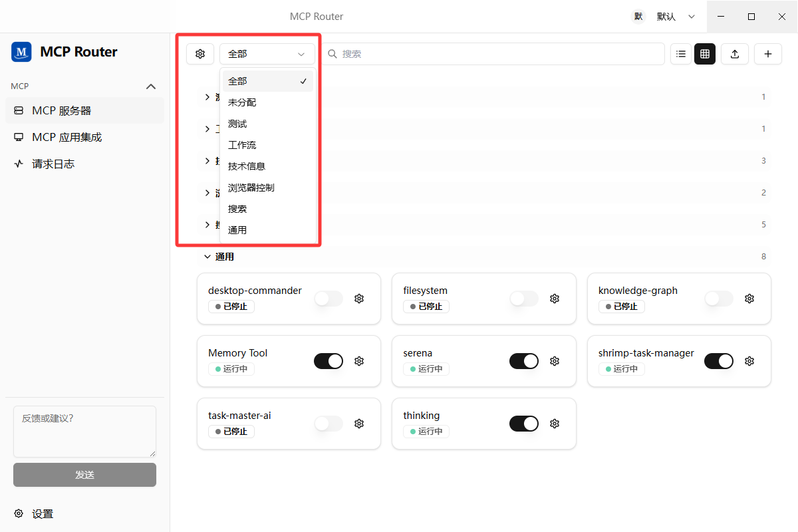Open the settings gear for desktop-commander
798x532 pixels.
[x=359, y=299]
